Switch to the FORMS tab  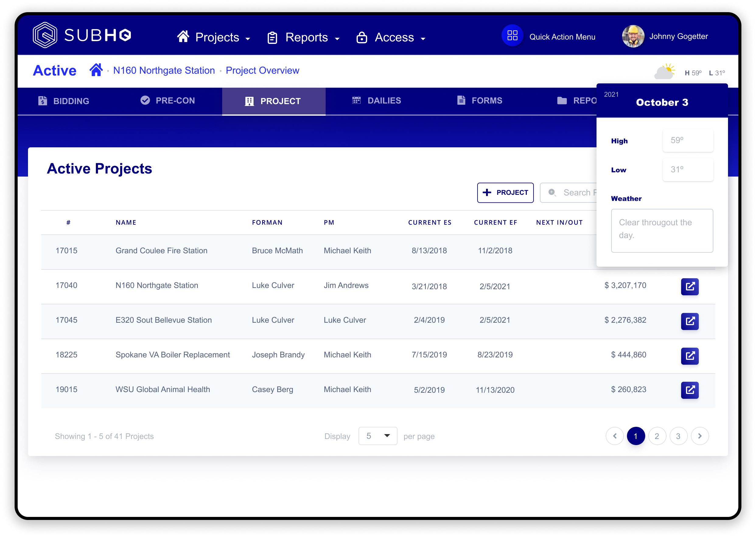click(x=479, y=100)
